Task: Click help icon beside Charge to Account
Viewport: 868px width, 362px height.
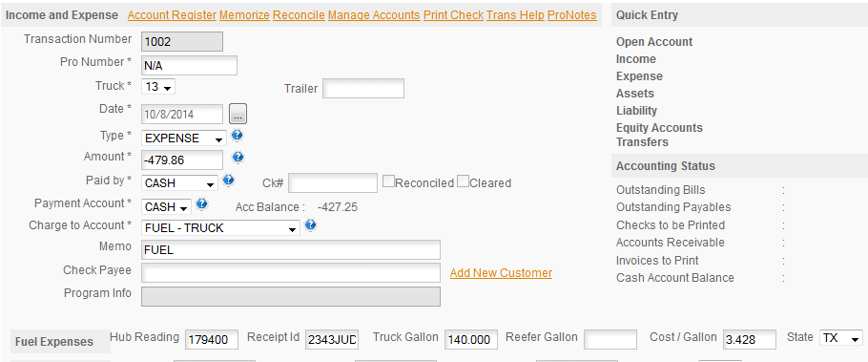Action: [311, 225]
